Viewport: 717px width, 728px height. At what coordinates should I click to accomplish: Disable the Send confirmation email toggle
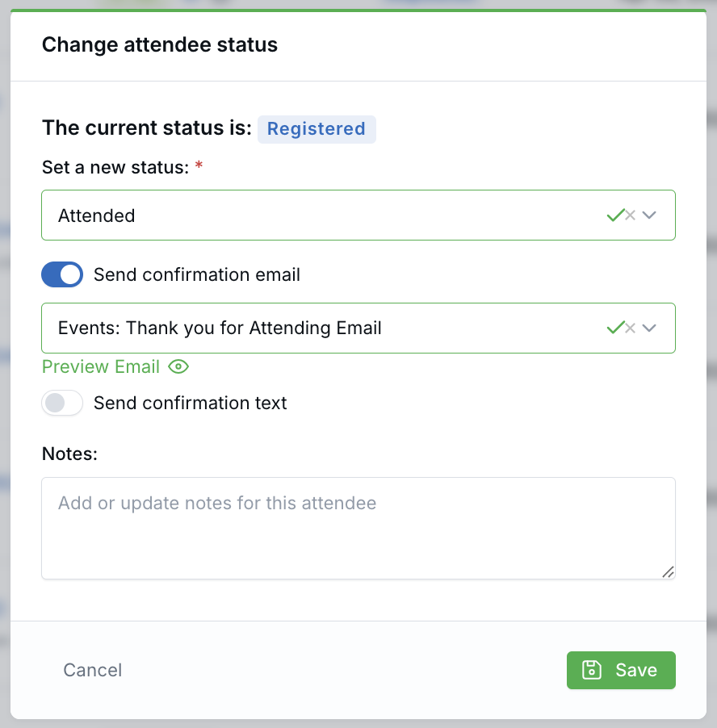tap(62, 274)
